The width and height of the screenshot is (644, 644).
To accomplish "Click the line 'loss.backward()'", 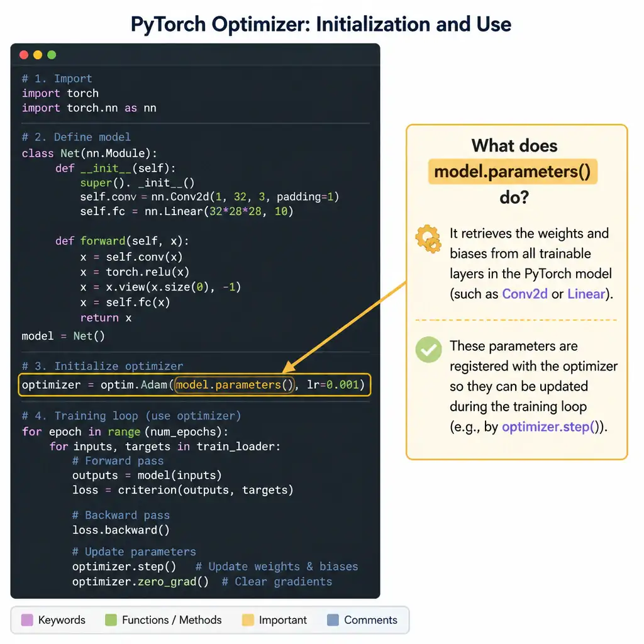I will pos(121,530).
